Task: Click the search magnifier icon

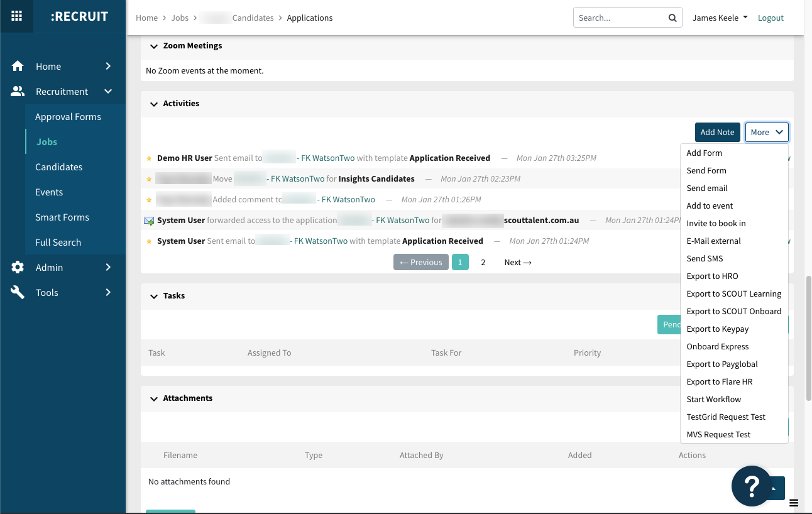Action: tap(672, 17)
